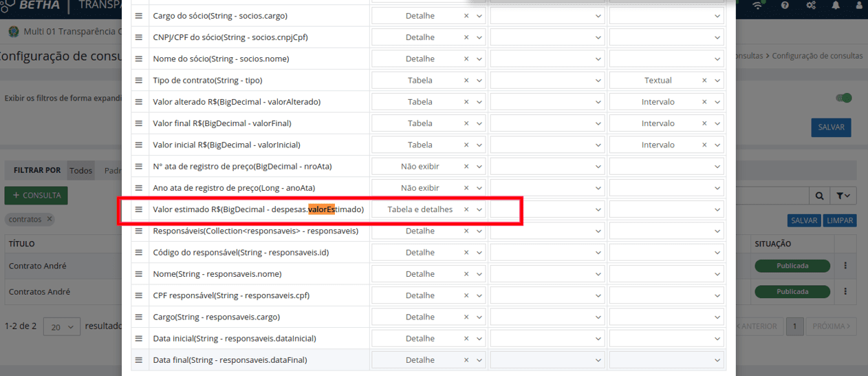Screen dimensions: 868x376
Task: Click the 'Publicada' status badge in the first row
Action: coord(792,266)
